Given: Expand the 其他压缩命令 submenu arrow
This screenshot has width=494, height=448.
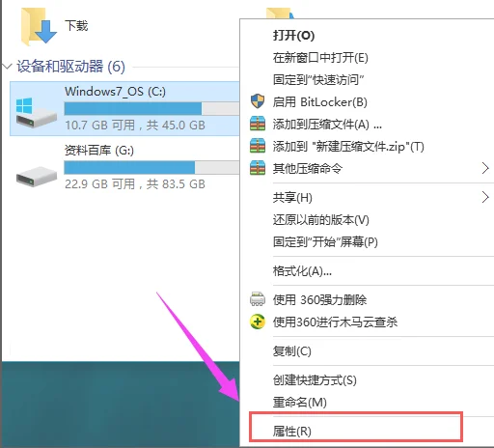Looking at the screenshot, I should [485, 168].
